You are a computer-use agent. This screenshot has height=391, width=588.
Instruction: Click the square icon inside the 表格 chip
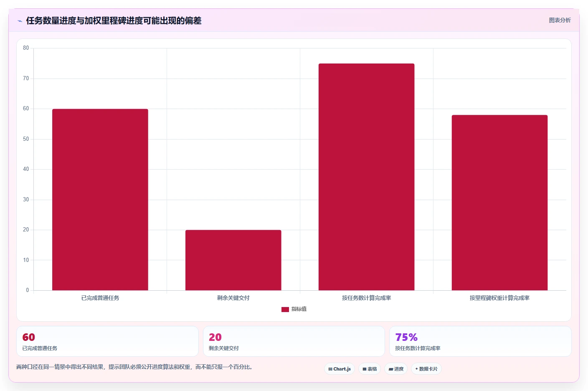[x=365, y=369]
